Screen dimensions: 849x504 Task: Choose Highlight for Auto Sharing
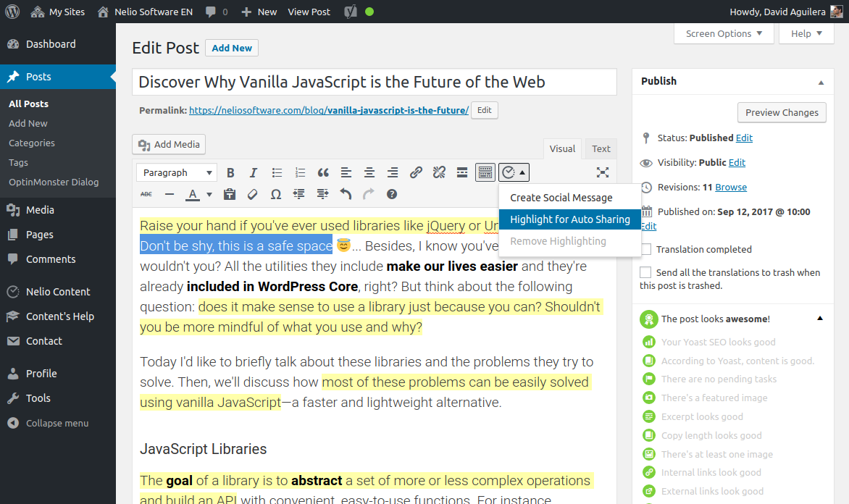570,219
